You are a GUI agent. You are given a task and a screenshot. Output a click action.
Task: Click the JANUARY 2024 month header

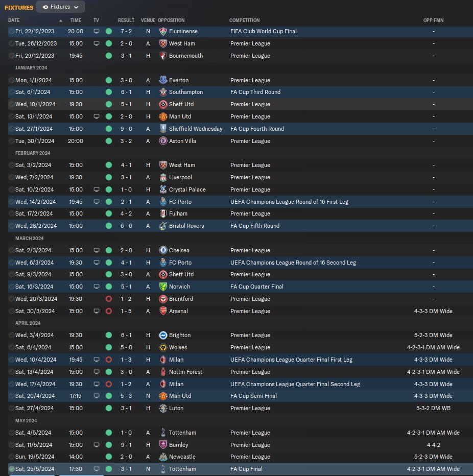click(x=31, y=68)
